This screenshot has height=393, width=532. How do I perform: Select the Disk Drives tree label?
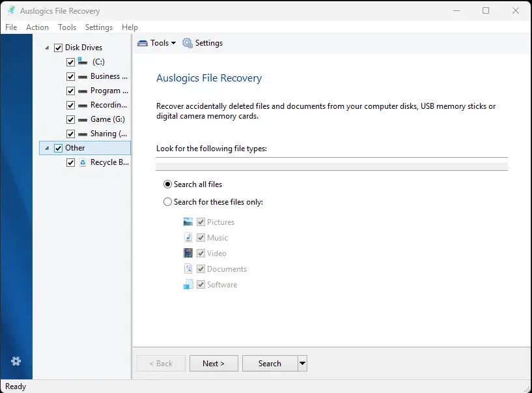click(x=83, y=48)
